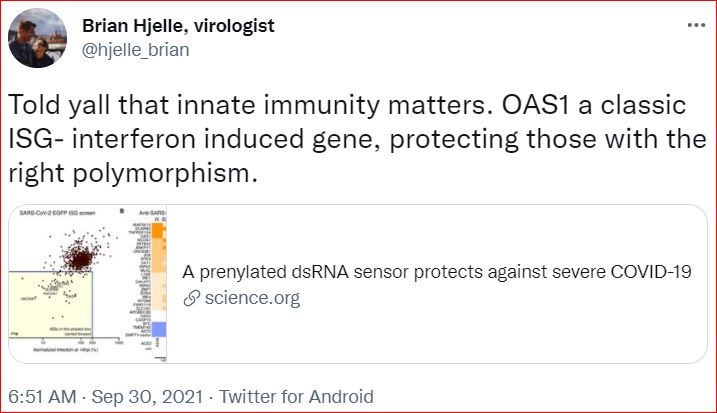
Task: Follow the science.org domain link
Action: [252, 298]
